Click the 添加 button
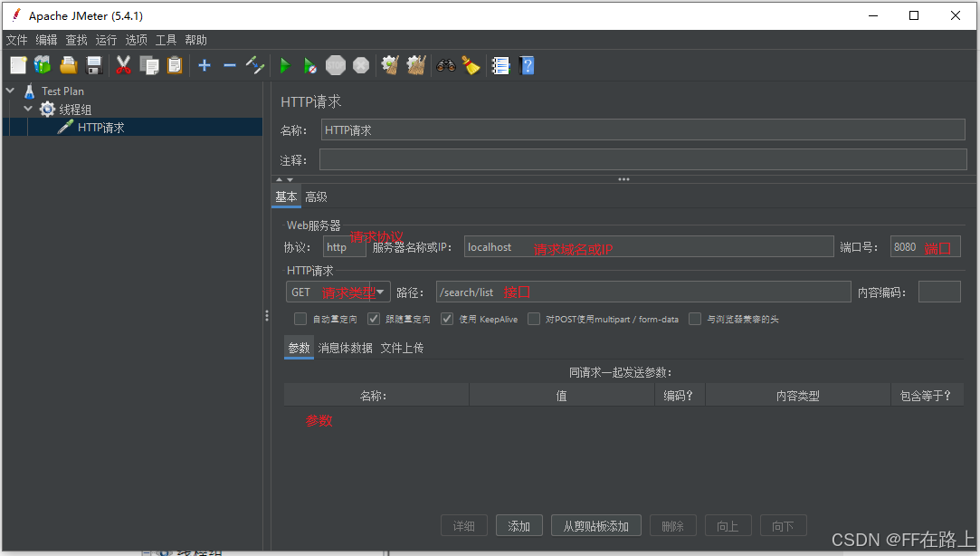 coord(519,526)
